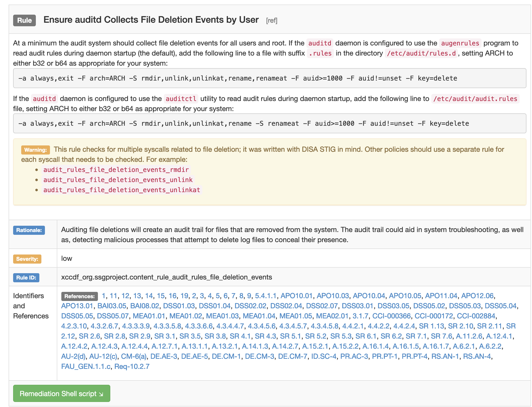Screen dimensions: 532x407
Task: Follow the PR.PT-1 reference link
Action: (x=385, y=356)
